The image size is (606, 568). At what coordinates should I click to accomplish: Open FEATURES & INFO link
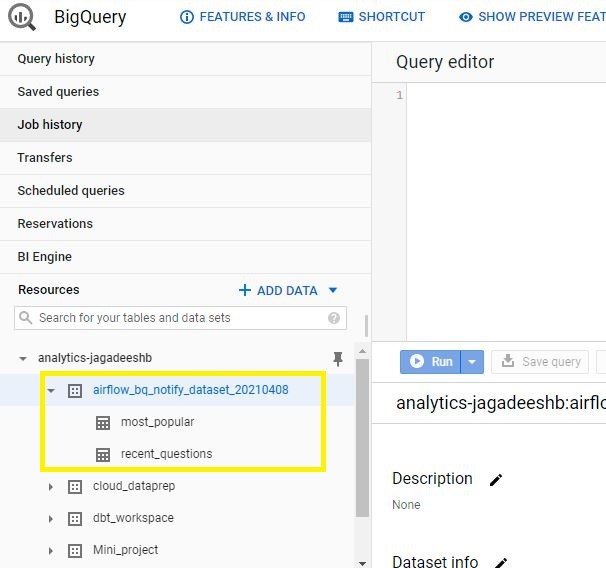tap(243, 17)
